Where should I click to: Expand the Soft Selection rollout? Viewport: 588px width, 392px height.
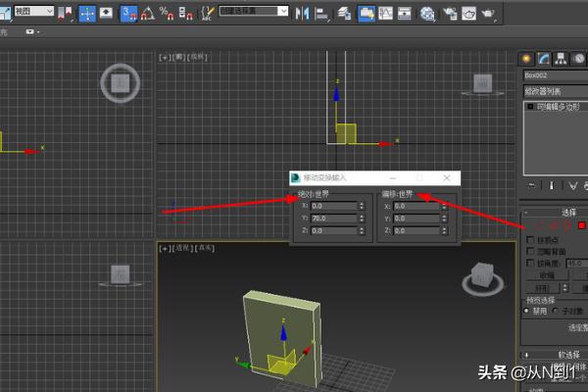(554, 355)
